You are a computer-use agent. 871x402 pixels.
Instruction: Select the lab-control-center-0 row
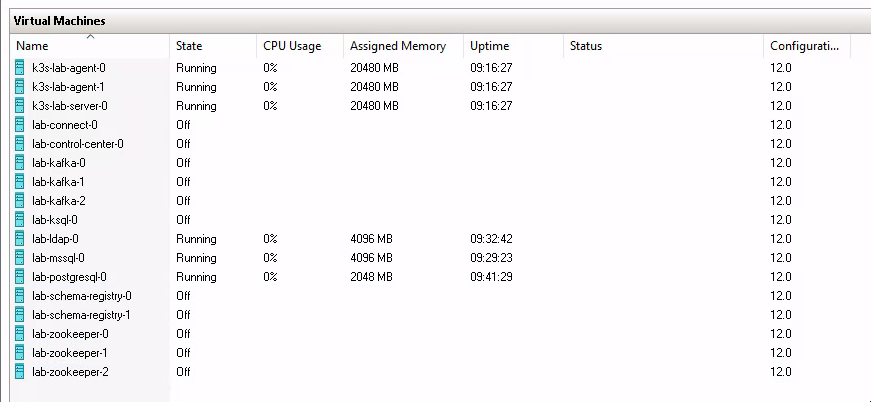pyautogui.click(x=78, y=144)
